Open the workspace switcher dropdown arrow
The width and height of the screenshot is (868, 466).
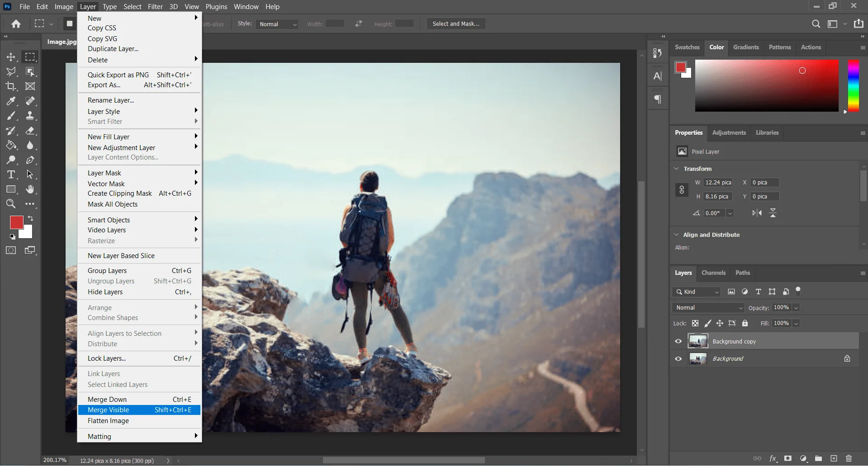pyautogui.click(x=845, y=24)
